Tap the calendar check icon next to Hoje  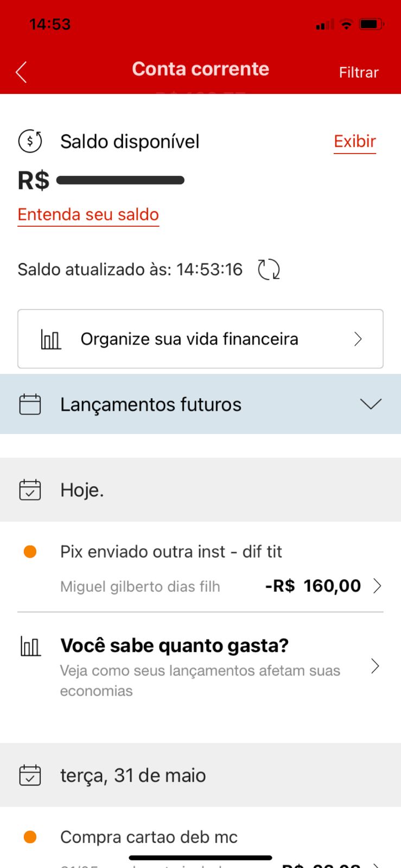click(30, 489)
